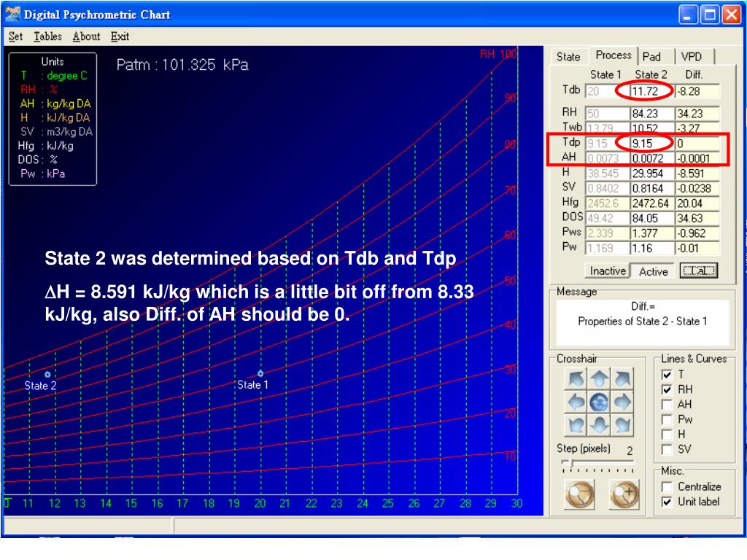Open the Tables menu

(47, 36)
